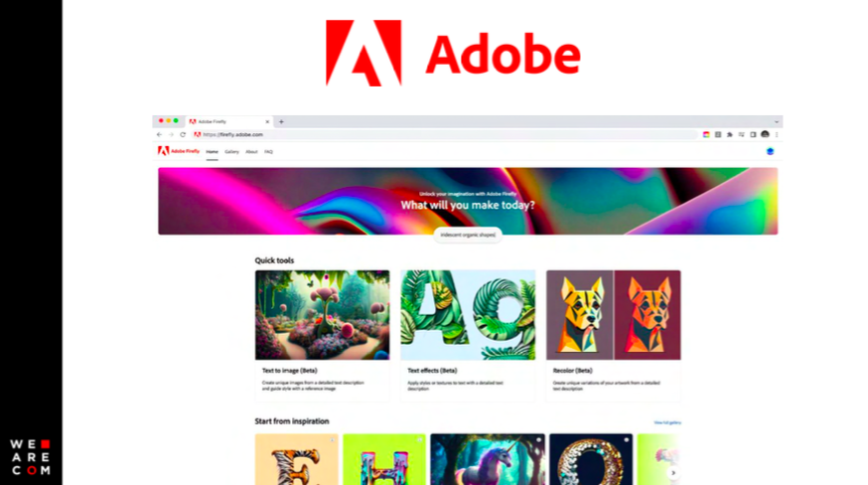Click the Adobe Firefly logo in header
Image resolution: width=868 pixels, height=485 pixels.
click(x=179, y=151)
